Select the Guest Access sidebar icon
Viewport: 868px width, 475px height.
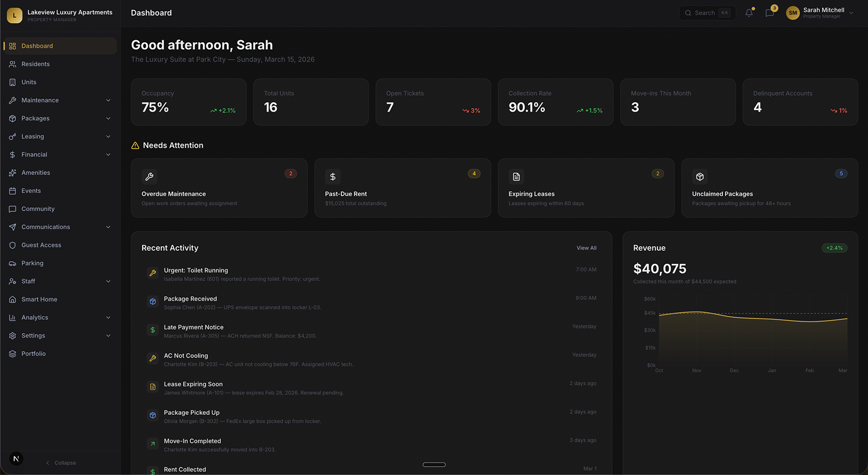point(11,245)
